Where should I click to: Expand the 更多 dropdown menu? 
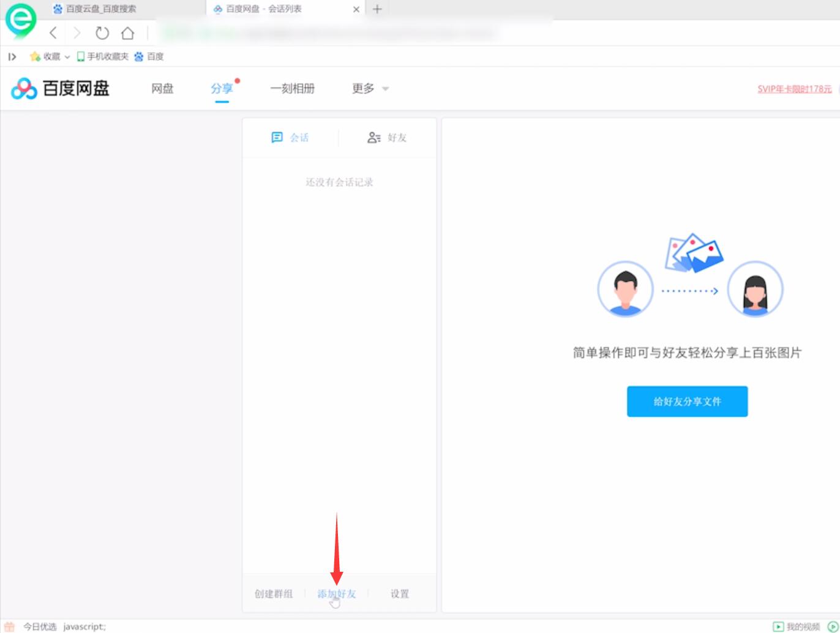(370, 89)
